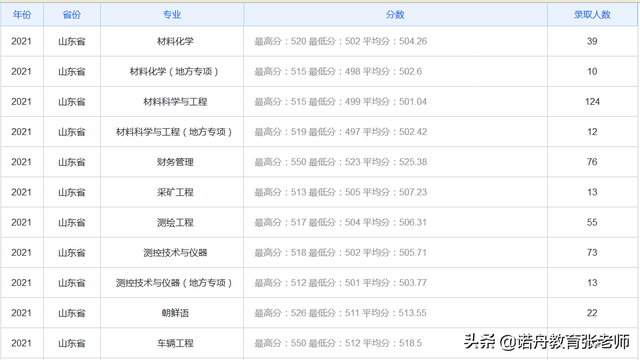Click score text with average 502.6
This screenshot has height=360, width=640.
338,71
